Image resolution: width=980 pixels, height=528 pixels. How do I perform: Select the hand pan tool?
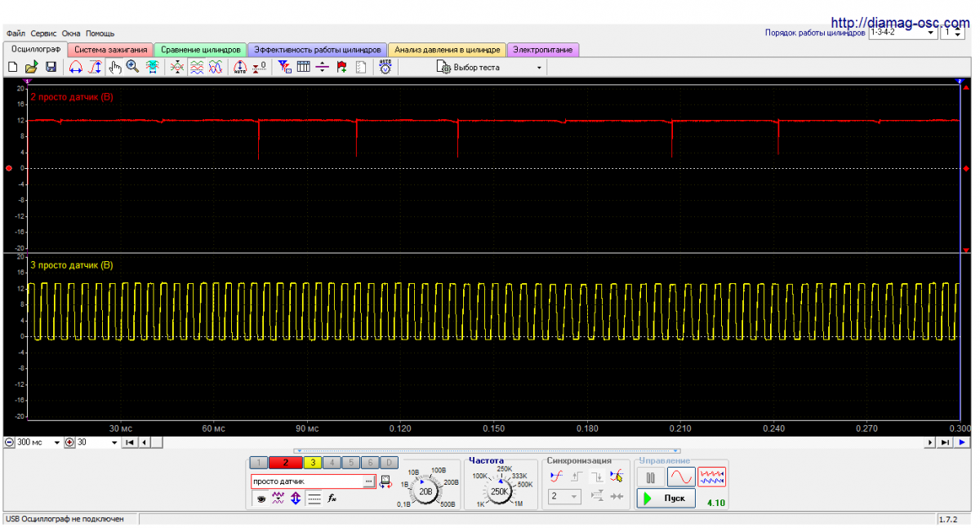point(114,68)
